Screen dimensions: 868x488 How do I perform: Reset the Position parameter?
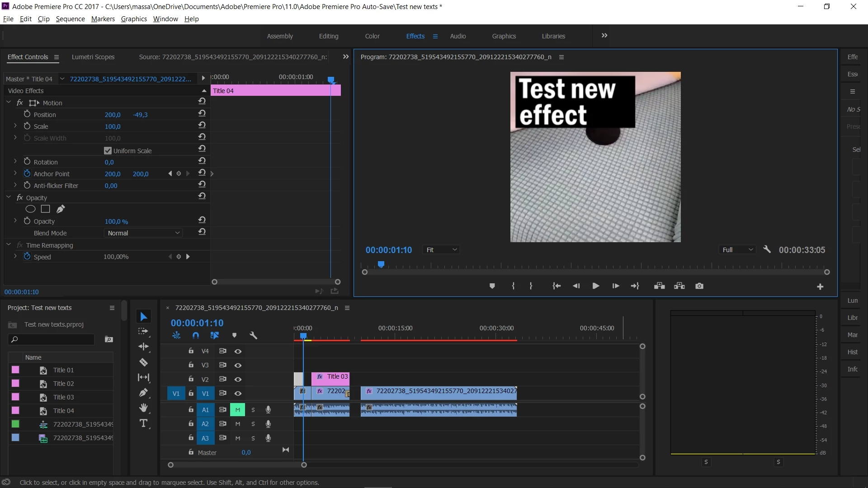pyautogui.click(x=202, y=113)
